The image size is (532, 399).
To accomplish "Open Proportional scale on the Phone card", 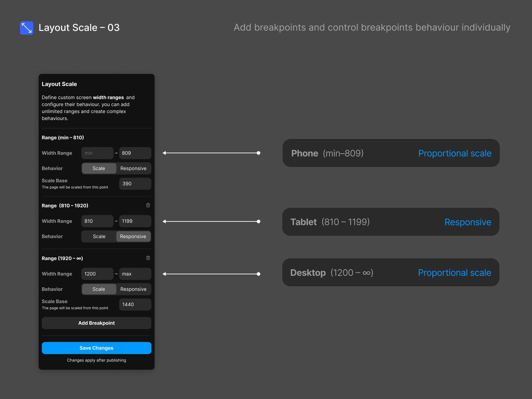I will [455, 153].
